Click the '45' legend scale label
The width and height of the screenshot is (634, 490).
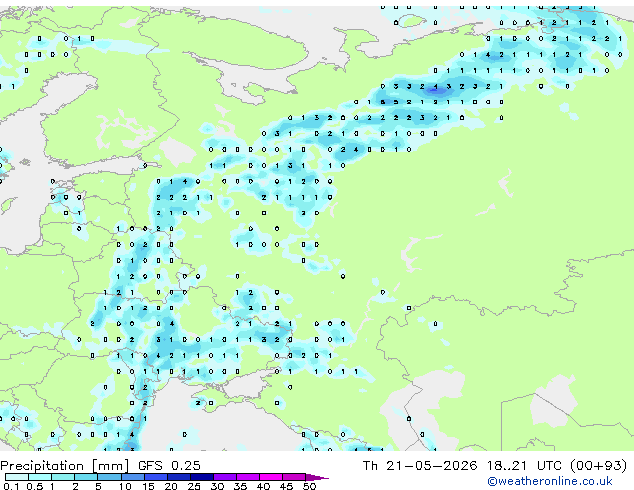tap(286, 486)
